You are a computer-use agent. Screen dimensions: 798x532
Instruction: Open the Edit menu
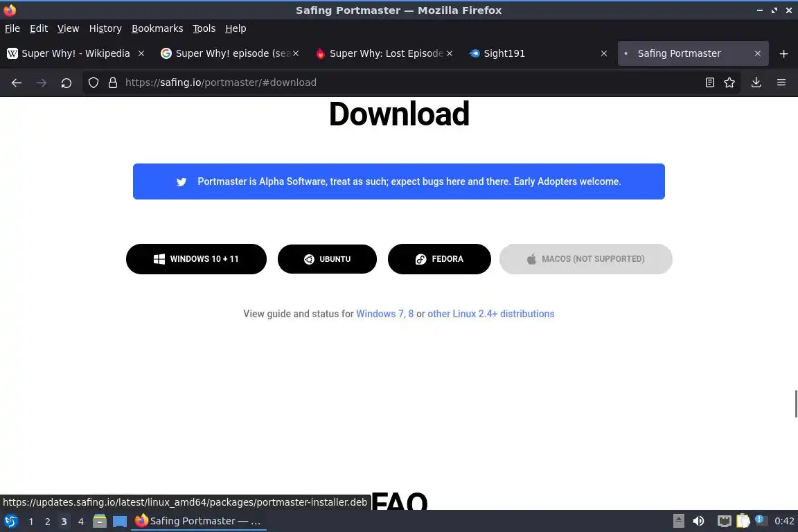tap(39, 28)
